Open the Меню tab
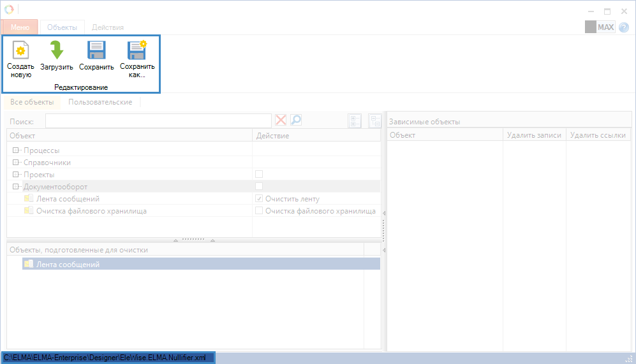Image resolution: width=636 pixels, height=364 pixels. click(20, 27)
